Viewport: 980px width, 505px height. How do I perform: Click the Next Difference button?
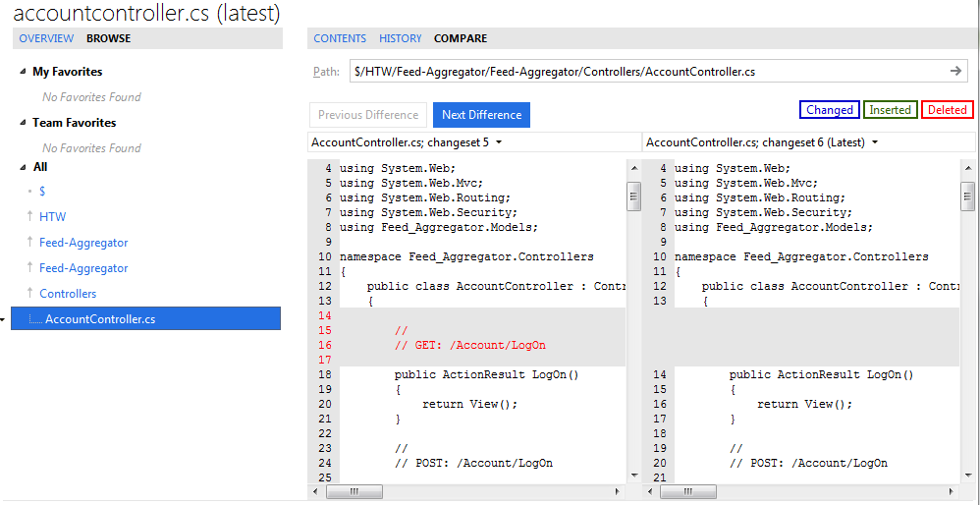(481, 115)
